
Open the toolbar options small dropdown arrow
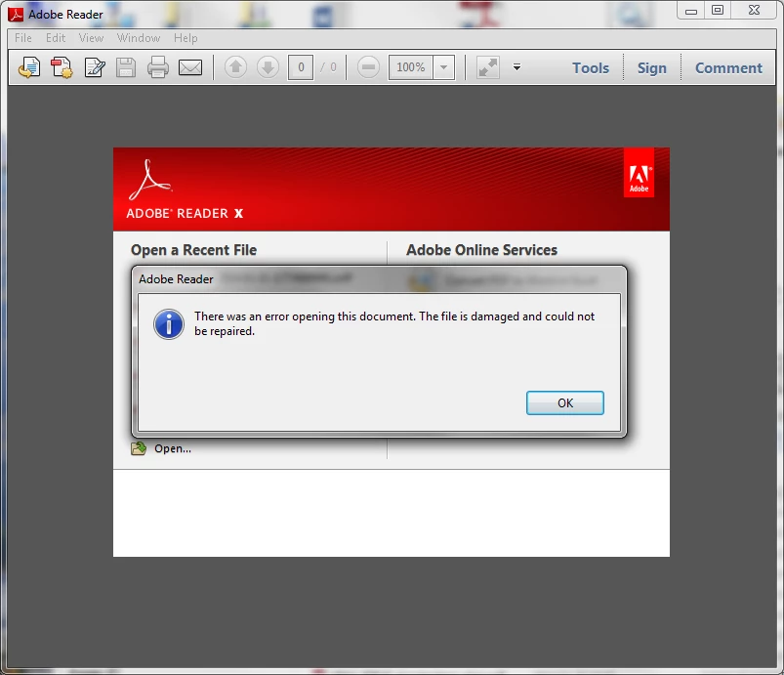(x=517, y=67)
